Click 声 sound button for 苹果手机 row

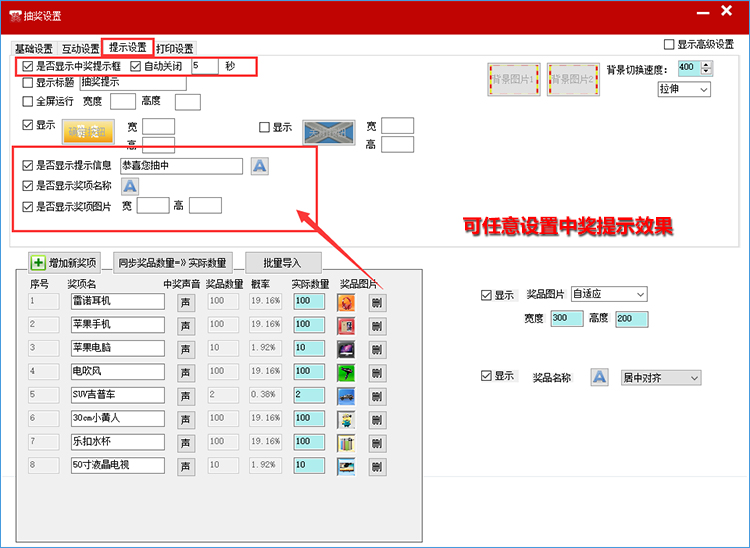click(186, 325)
